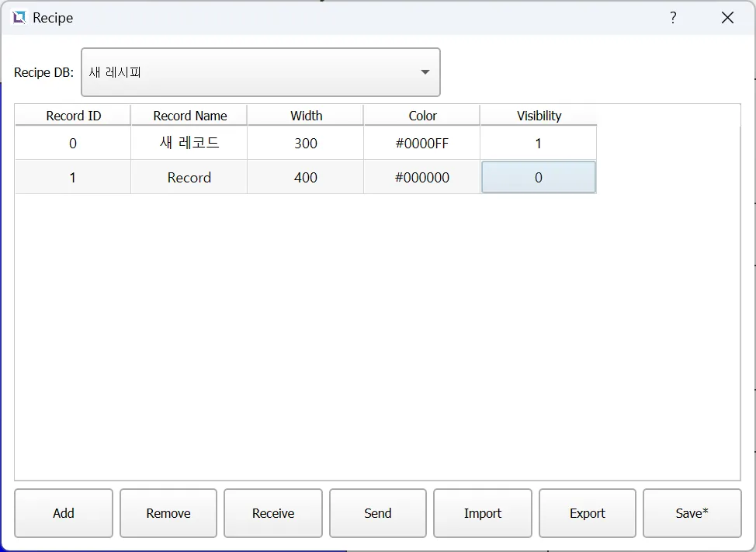Select Width cell with value 400
The width and height of the screenshot is (756, 552).
[306, 178]
